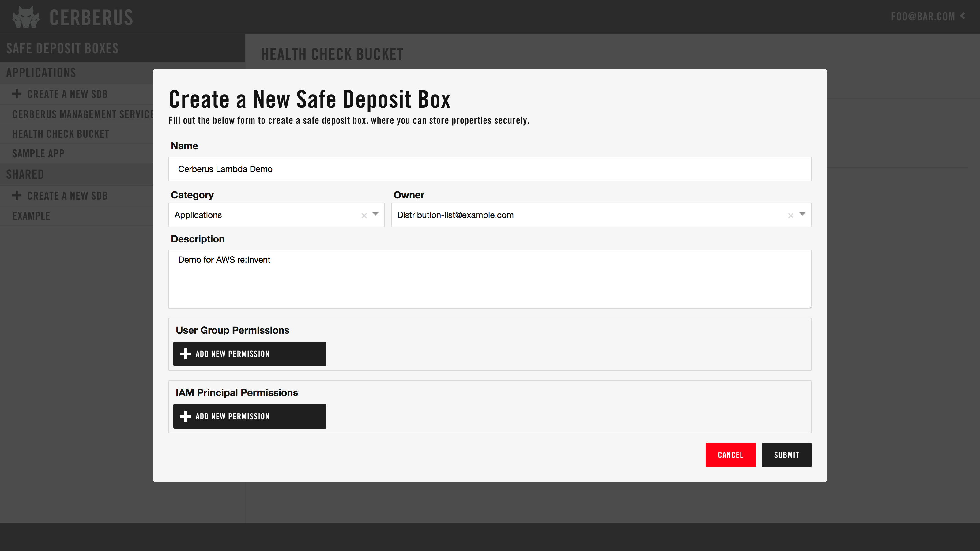Open Health Check Bucket SDB in sidebar
The image size is (980, 551).
point(61,134)
